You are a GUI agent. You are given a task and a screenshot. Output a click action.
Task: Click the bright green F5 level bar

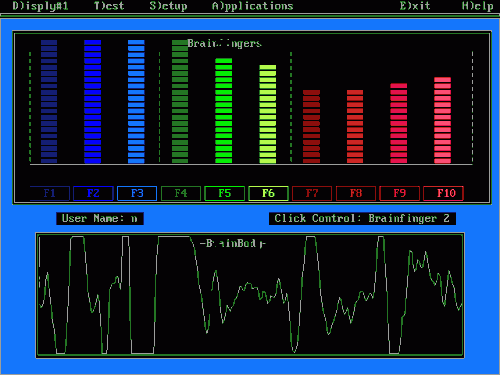(x=224, y=111)
